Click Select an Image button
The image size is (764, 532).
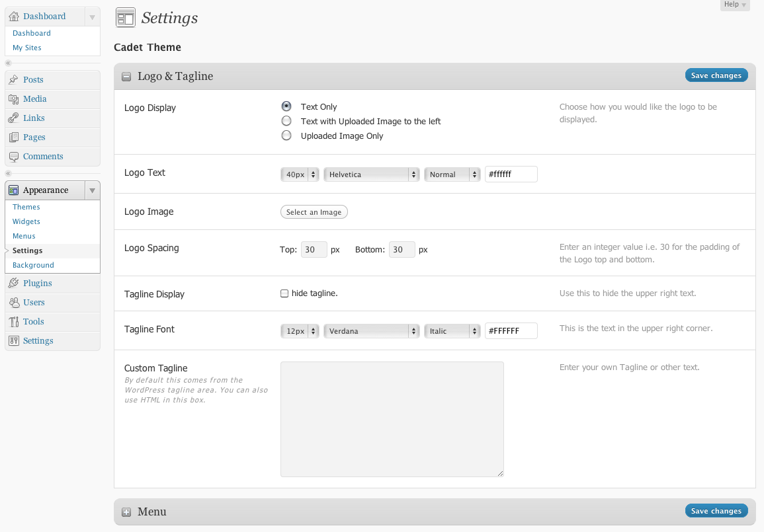click(x=314, y=212)
